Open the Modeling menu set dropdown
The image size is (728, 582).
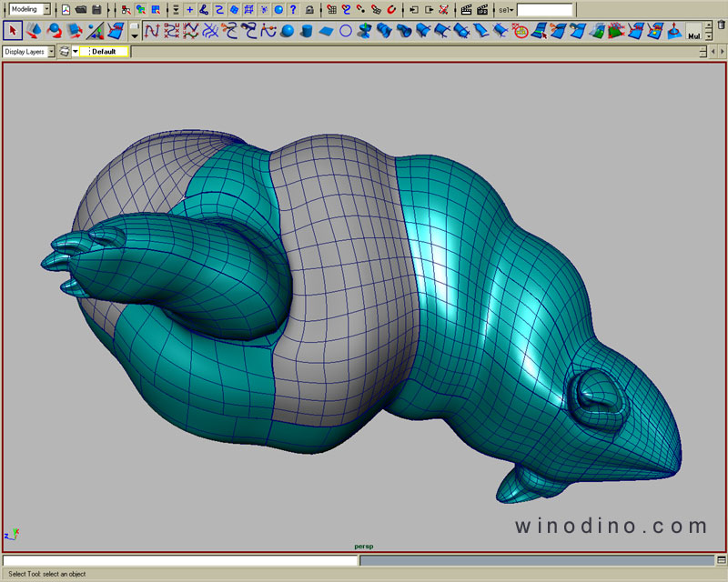click(x=29, y=9)
